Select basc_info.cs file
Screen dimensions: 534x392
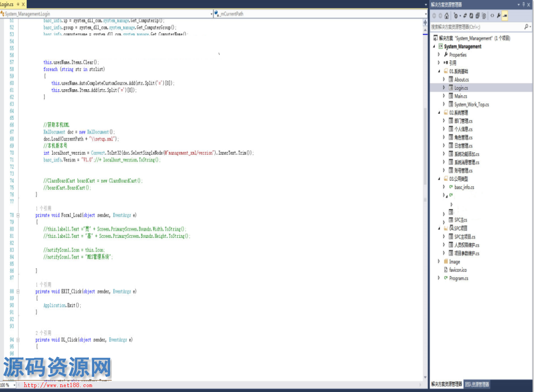click(464, 187)
